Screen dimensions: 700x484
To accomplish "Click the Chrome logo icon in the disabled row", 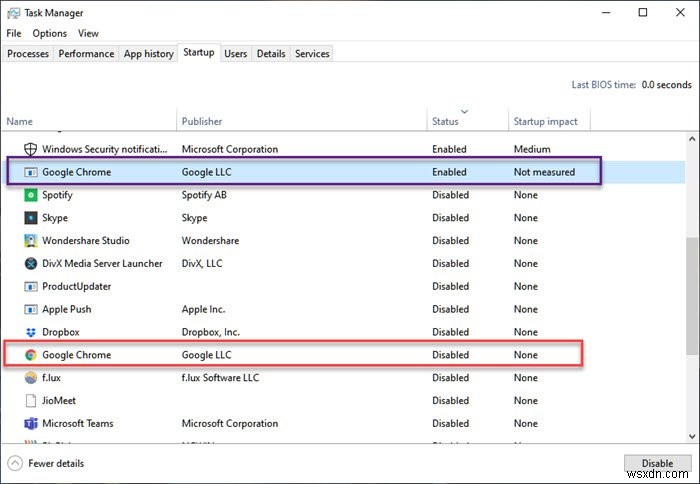I will click(x=30, y=355).
